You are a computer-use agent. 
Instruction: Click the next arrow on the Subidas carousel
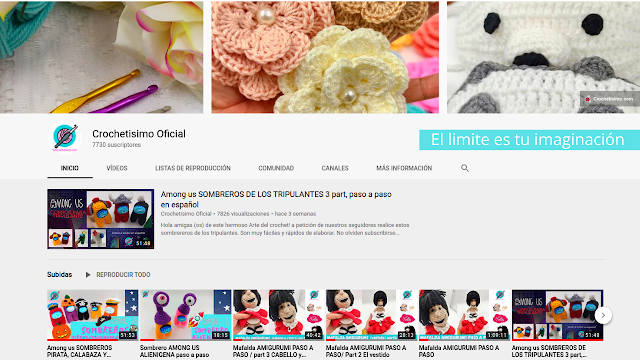(603, 315)
